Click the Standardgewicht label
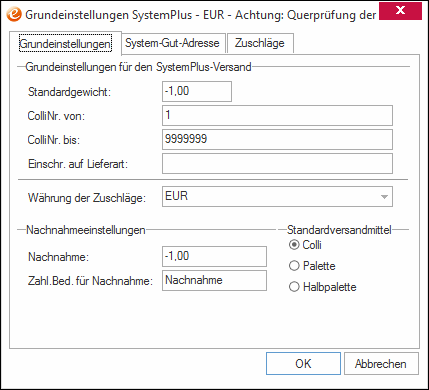 point(69,92)
